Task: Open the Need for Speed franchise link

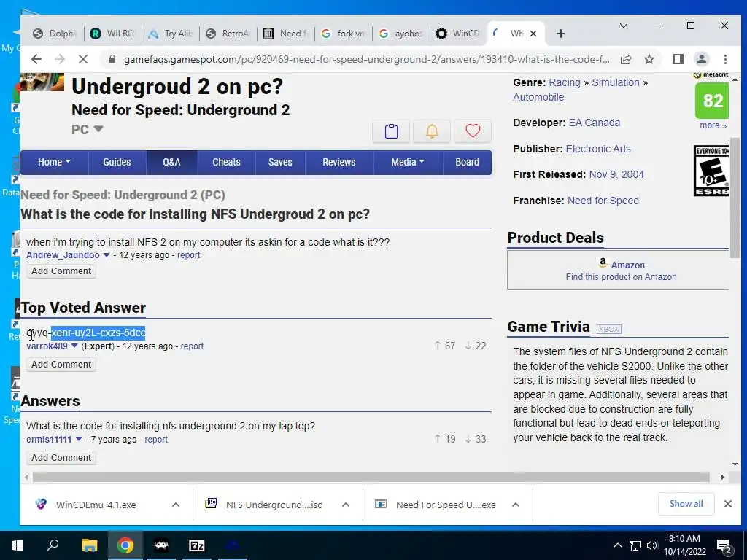Action: [603, 201]
